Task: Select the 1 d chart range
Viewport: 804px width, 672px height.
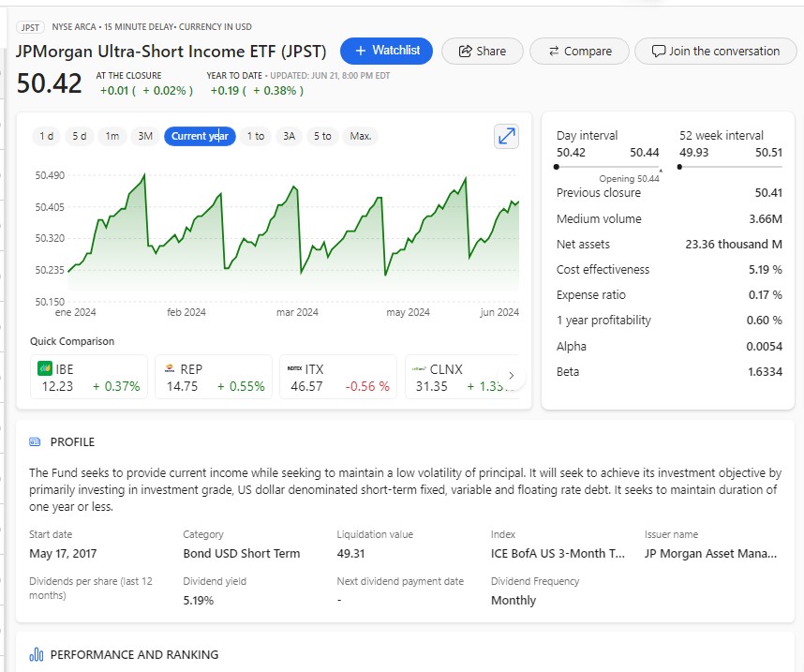Action: 46,136
